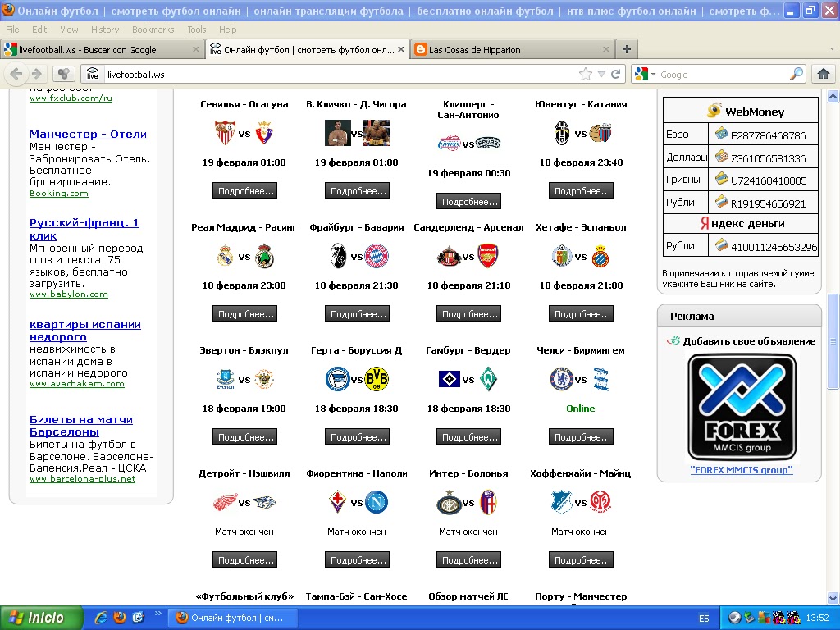Click the Bayern Munich crest

(377, 256)
